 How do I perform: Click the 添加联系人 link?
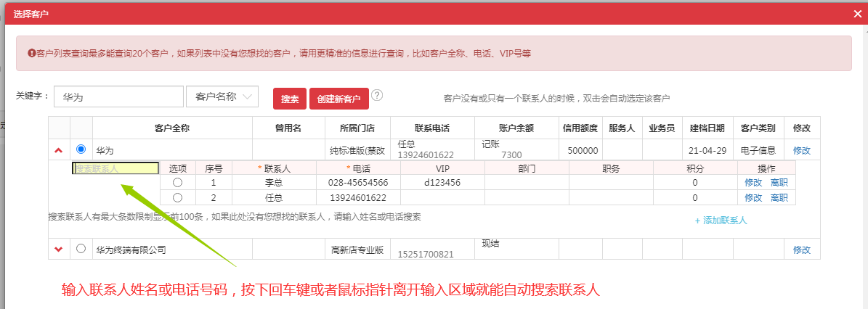(x=721, y=221)
